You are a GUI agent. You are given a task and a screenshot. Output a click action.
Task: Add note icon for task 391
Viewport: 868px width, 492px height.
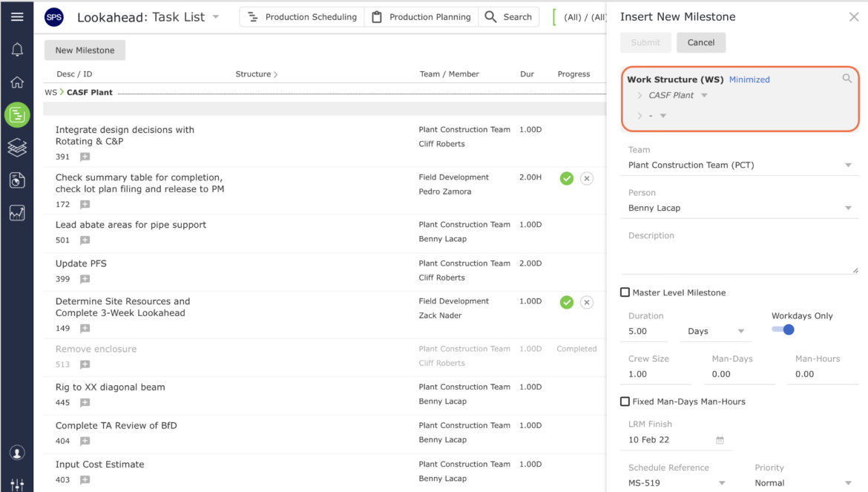click(85, 157)
